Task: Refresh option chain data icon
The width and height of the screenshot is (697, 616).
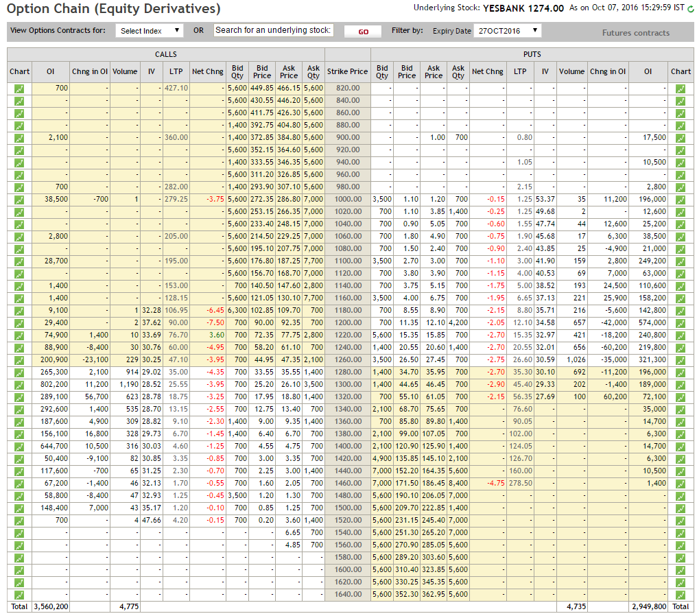Action: [691, 8]
